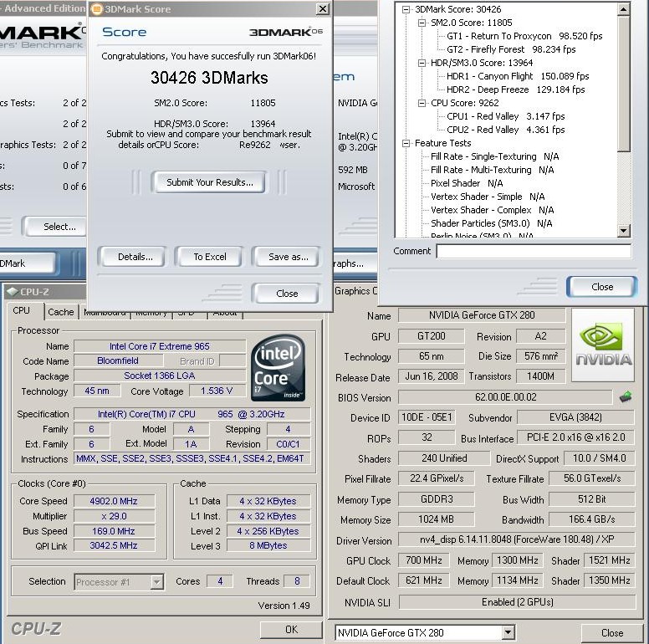Viewport: 649px width, 644px height.
Task: Open the Processor #1 selection dropdown
Action: [x=156, y=582]
